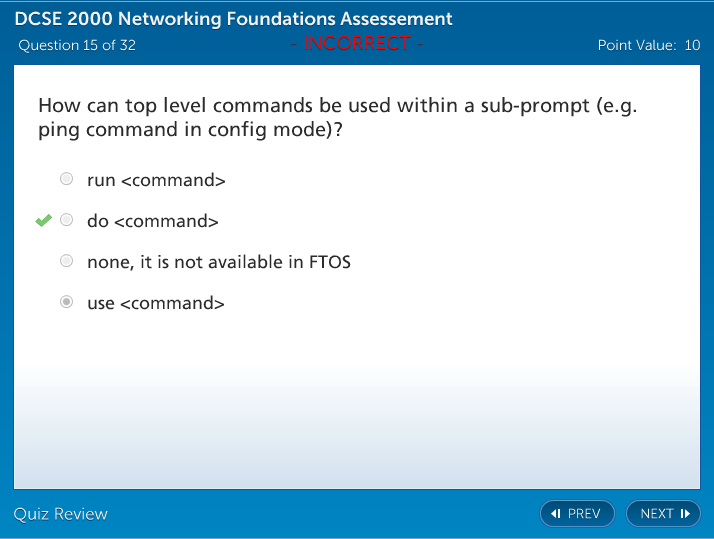Image resolution: width=714 pixels, height=539 pixels.
Task: Click the green correct-answer checkmark icon
Action: coord(44,220)
